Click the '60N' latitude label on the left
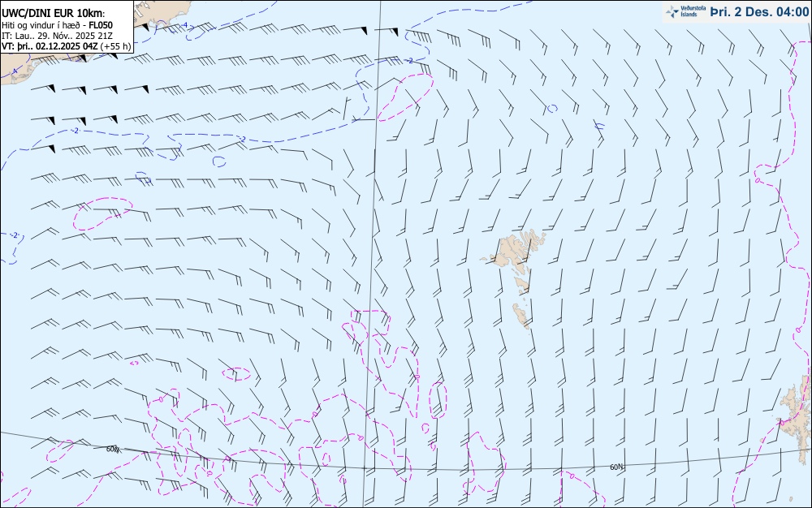The height and width of the screenshot is (508, 812). point(113,449)
